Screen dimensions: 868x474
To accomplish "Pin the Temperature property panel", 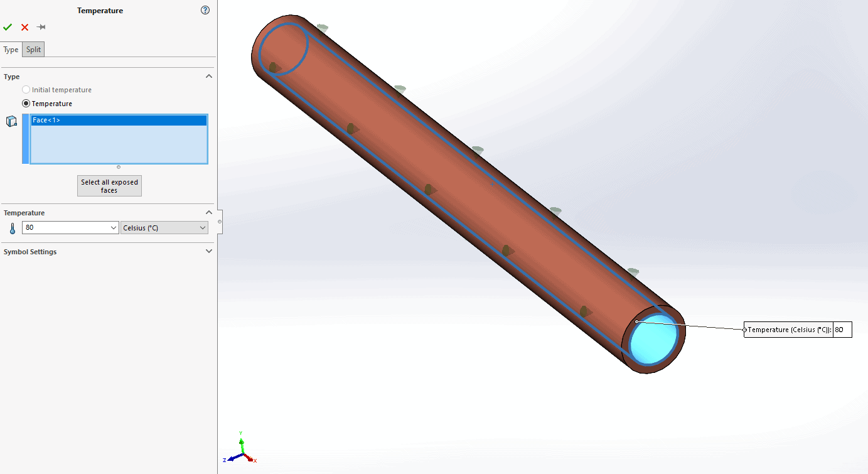I will (41, 27).
